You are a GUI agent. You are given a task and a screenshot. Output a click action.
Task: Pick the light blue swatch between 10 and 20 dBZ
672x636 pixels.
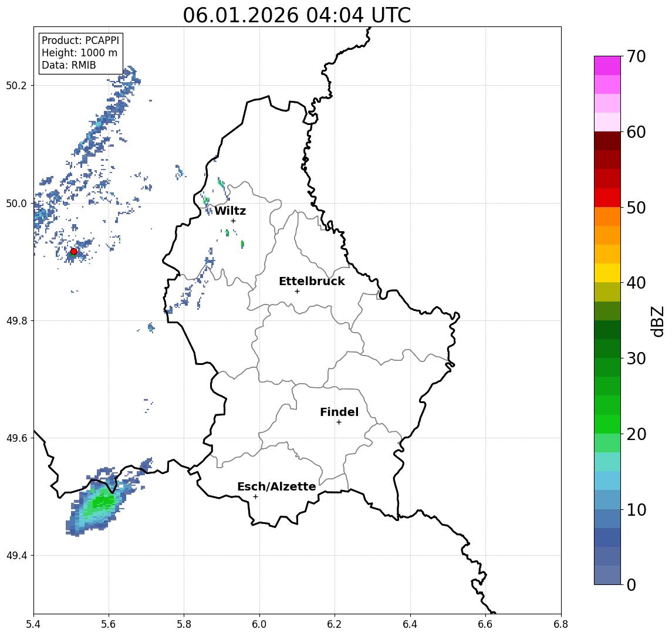click(607, 481)
